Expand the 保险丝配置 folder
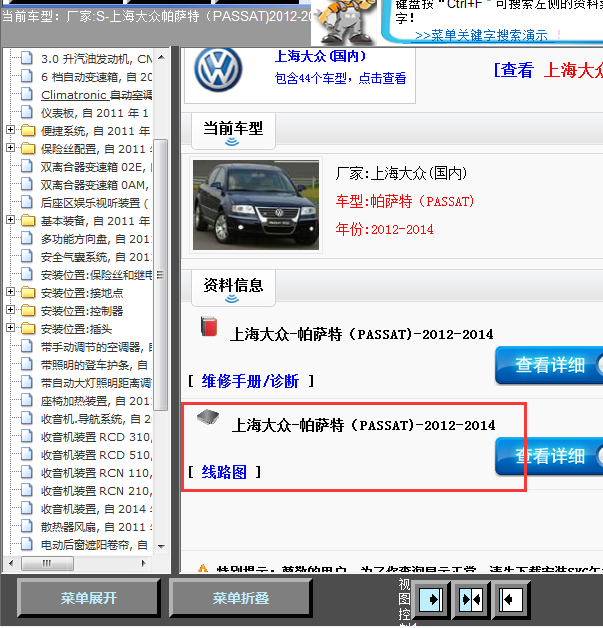The image size is (603, 628). tap(10, 148)
